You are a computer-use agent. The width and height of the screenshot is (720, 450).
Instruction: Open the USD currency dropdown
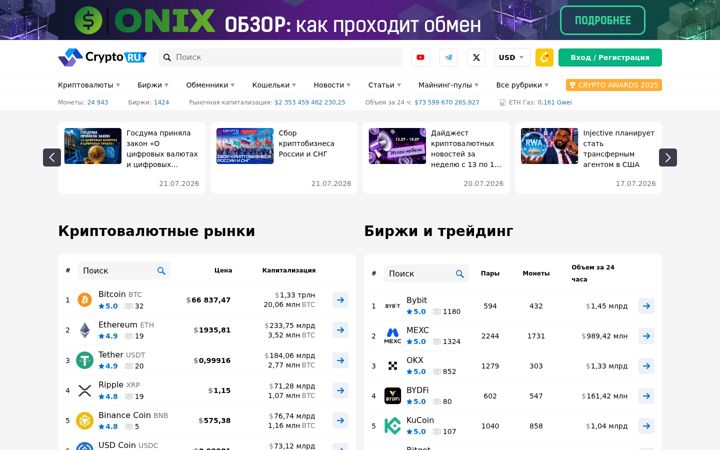tap(512, 57)
